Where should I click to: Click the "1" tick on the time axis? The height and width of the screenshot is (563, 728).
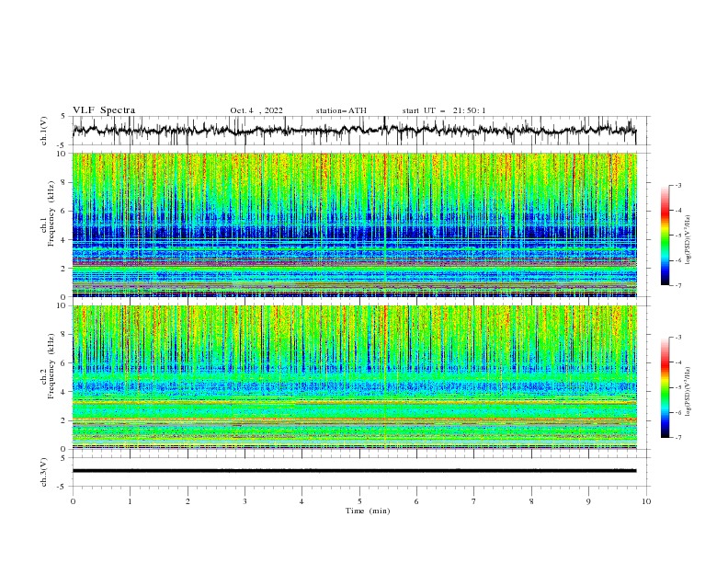[x=130, y=501]
